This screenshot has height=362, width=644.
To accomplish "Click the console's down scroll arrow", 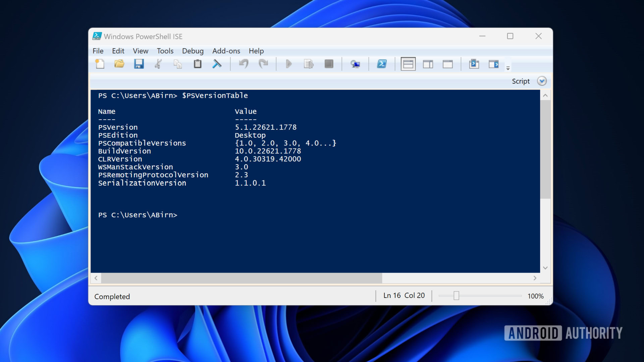I will point(545,268).
